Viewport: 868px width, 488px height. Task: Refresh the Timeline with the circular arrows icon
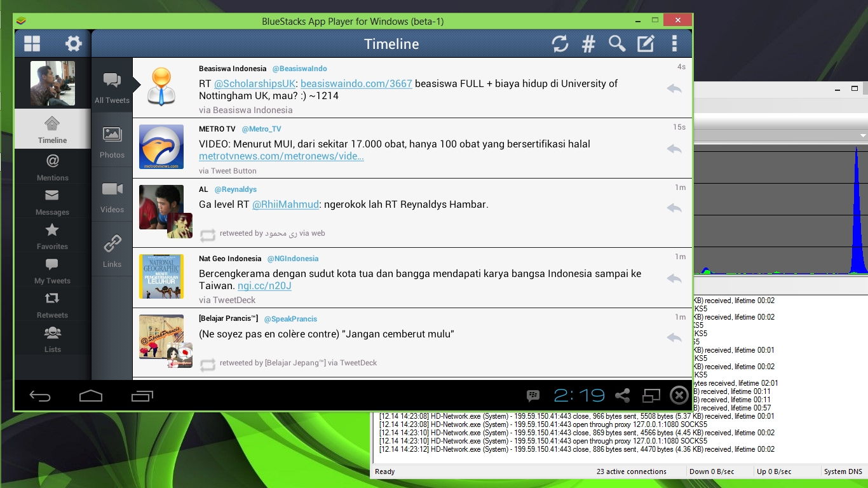click(560, 44)
